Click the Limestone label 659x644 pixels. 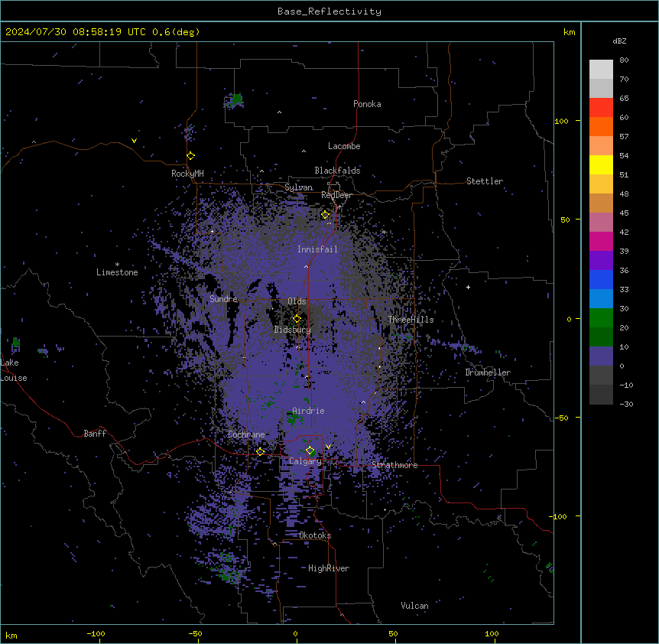[117, 272]
